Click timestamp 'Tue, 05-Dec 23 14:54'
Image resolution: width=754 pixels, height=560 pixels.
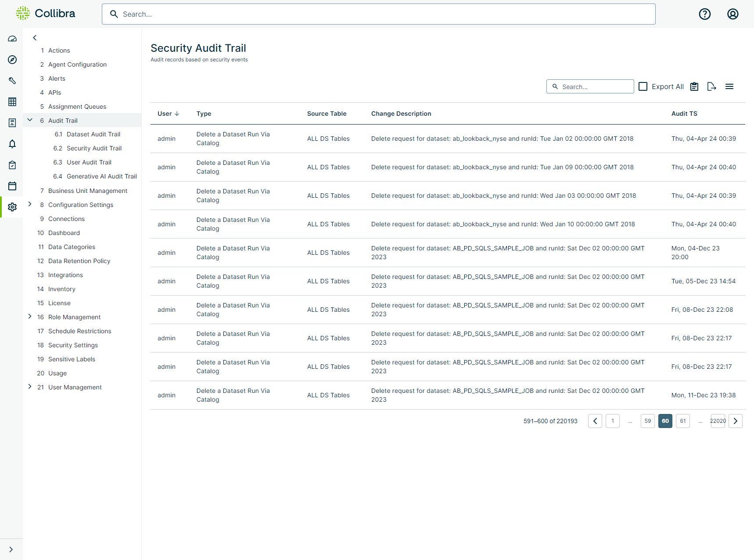click(704, 281)
